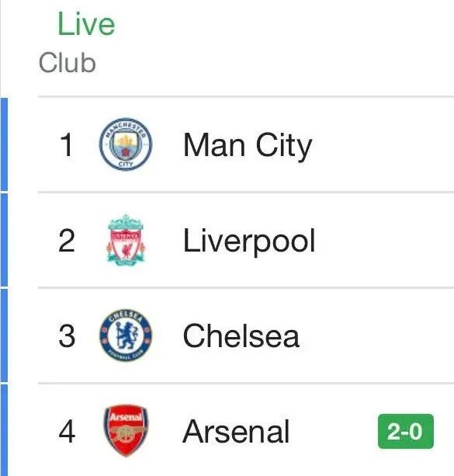Click the Arsenal crest icon
This screenshot has width=454, height=476.
[126, 430]
